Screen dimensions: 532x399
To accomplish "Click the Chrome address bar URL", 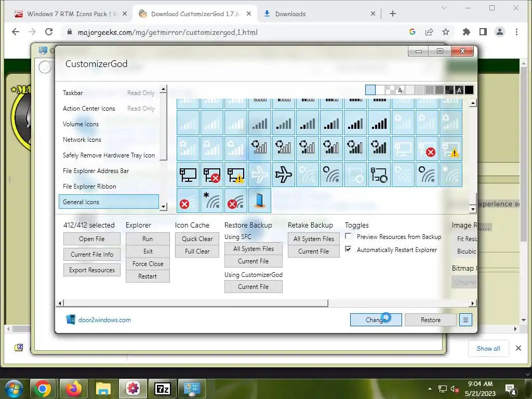I will point(168,32).
